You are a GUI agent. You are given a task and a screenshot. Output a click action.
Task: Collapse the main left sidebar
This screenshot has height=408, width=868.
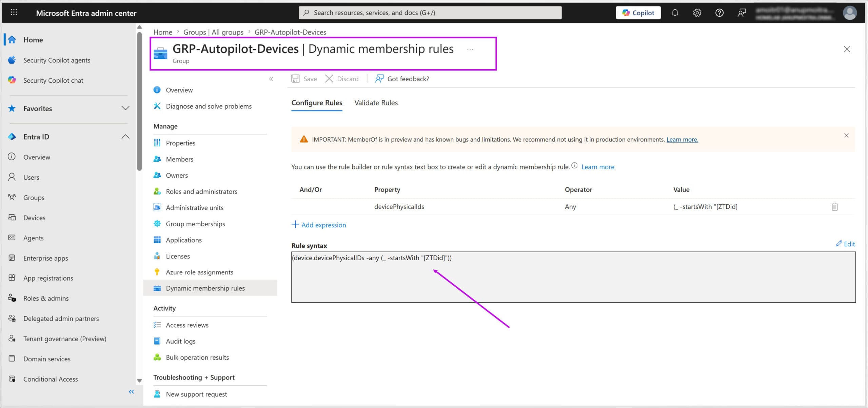pyautogui.click(x=132, y=392)
